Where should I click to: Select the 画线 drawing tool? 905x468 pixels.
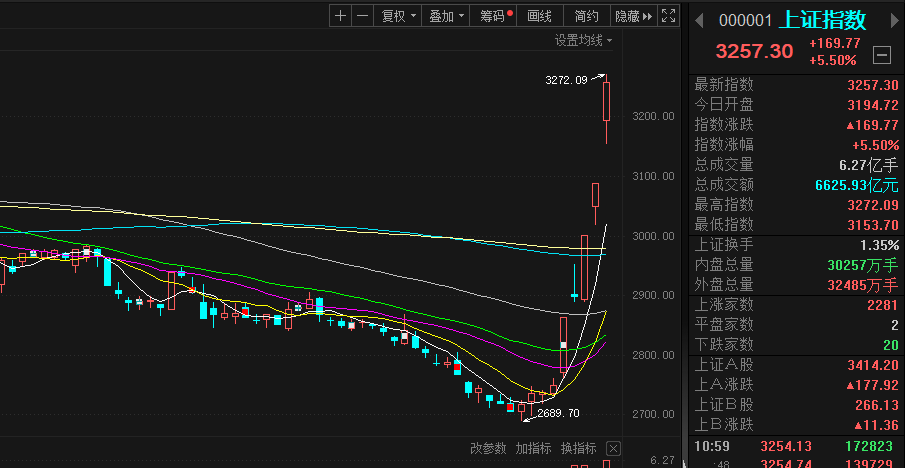539,16
